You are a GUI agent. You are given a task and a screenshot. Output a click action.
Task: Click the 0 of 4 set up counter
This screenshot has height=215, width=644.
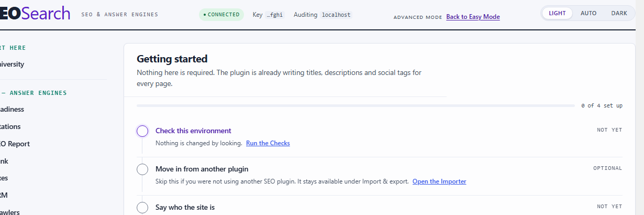pos(602,105)
